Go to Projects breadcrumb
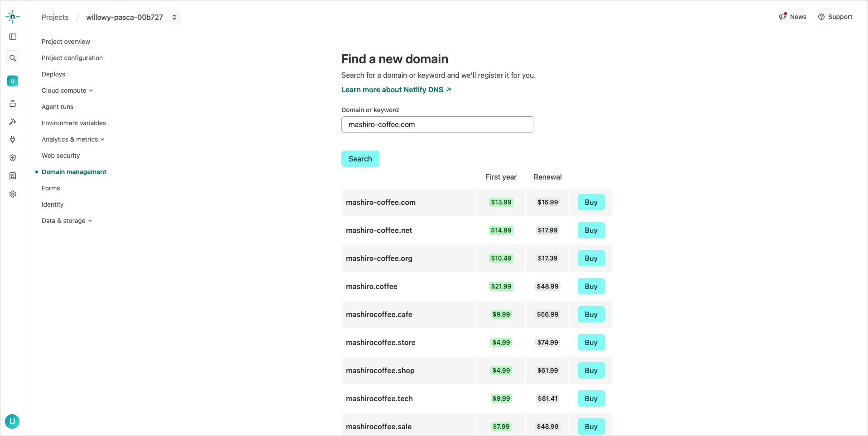The width and height of the screenshot is (868, 436). (x=55, y=17)
